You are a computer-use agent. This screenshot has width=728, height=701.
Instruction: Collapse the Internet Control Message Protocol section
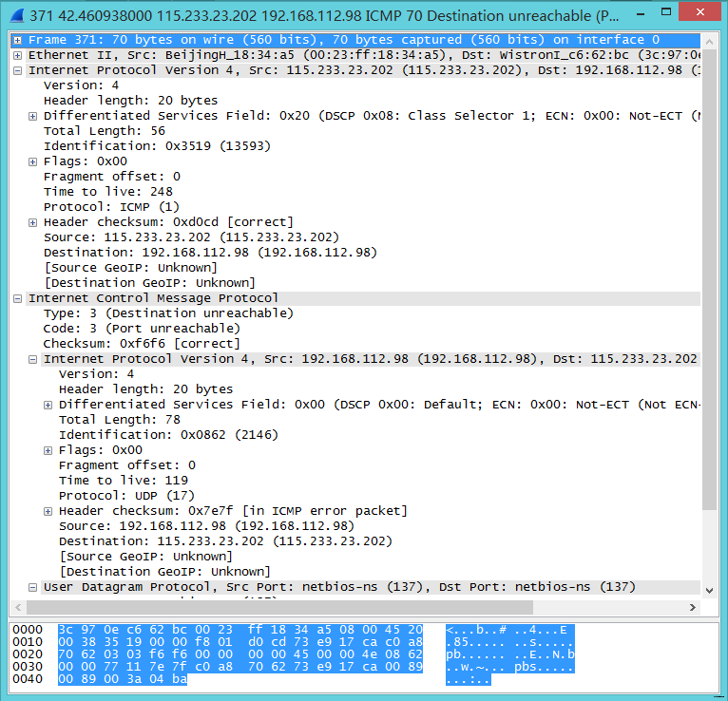coord(18,298)
